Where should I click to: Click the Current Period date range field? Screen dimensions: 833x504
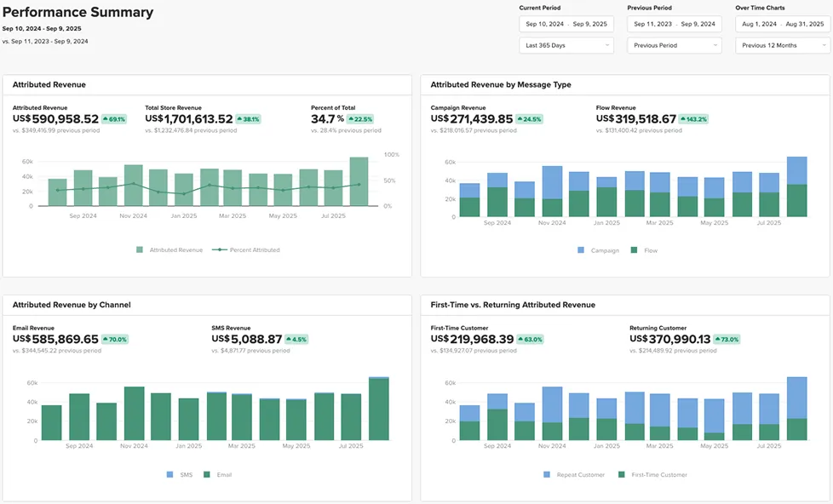click(566, 24)
